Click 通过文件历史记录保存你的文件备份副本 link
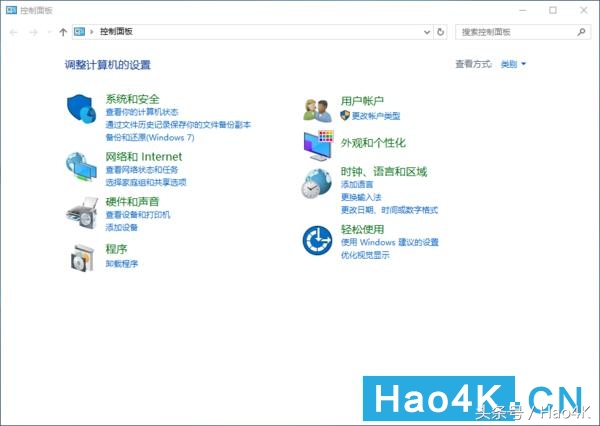The image size is (600, 426). [178, 125]
